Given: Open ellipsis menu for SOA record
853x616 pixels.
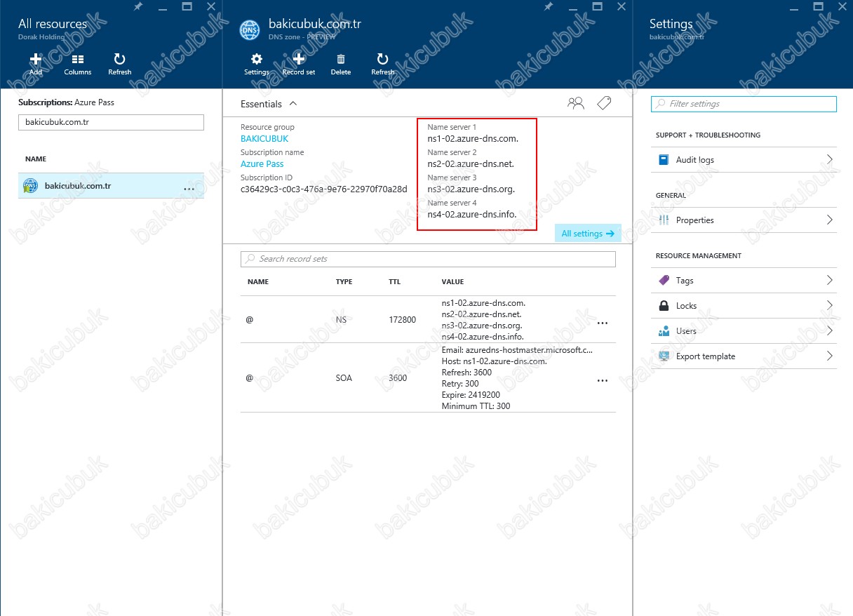Looking at the screenshot, I should point(602,380).
